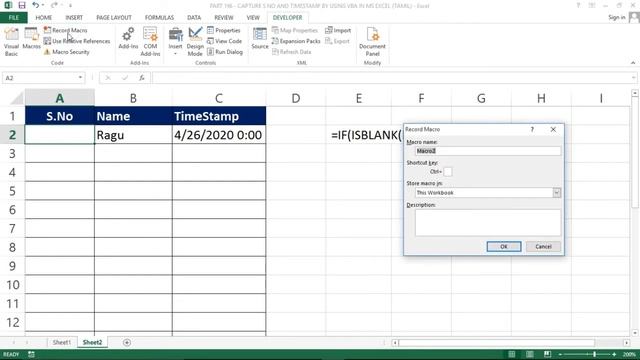Select the Sheet2 tab
This screenshot has width=640, height=360.
[92, 342]
